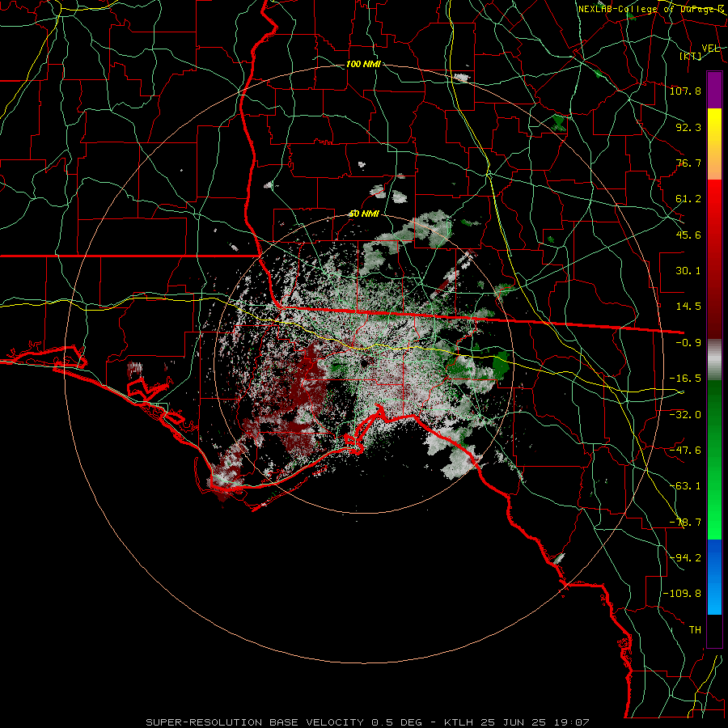728x728 pixels.
Task: Pick the yellow-orange segment of the color bar
Action: coord(714,144)
